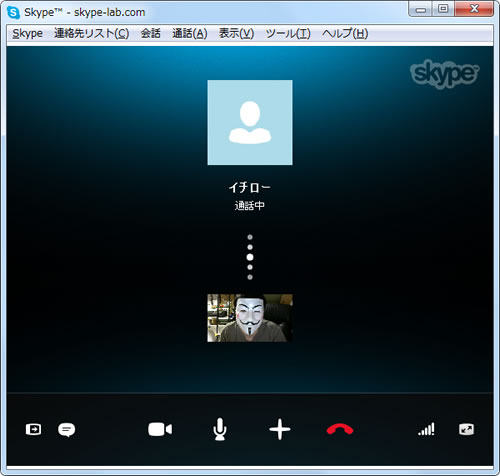Maximize the Skype window
The height and width of the screenshot is (476, 500).
(x=443, y=9)
